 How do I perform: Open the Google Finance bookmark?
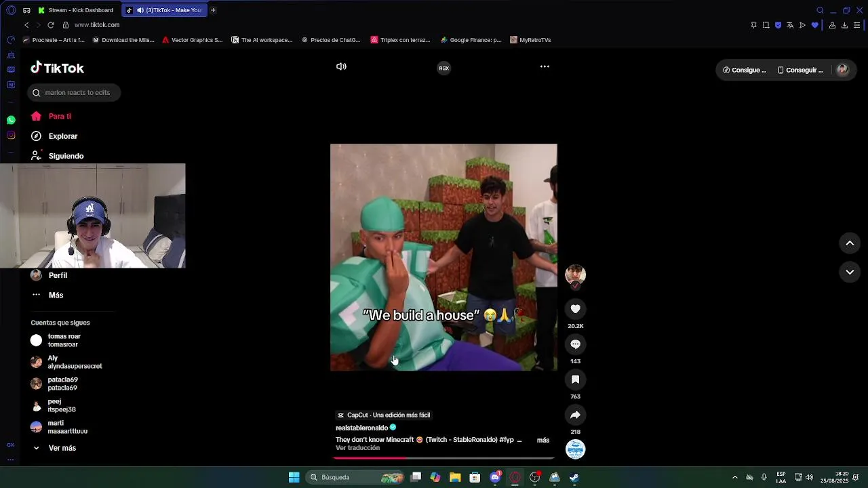[471, 40]
